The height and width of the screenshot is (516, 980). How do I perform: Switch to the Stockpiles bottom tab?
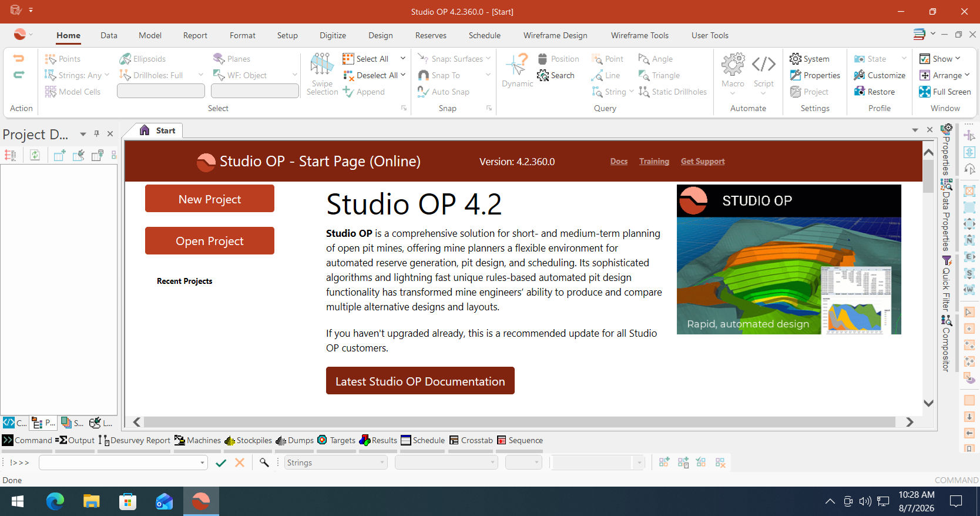(x=248, y=440)
